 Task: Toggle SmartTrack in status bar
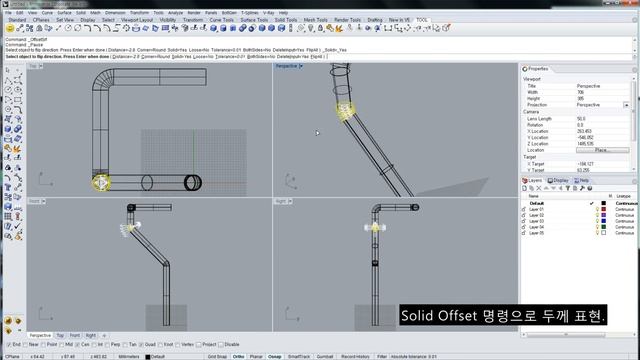(299, 357)
